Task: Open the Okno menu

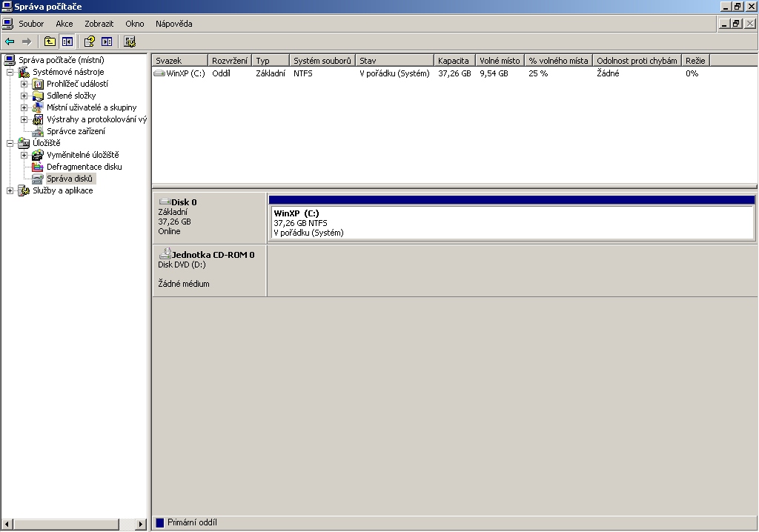Action: (x=135, y=24)
